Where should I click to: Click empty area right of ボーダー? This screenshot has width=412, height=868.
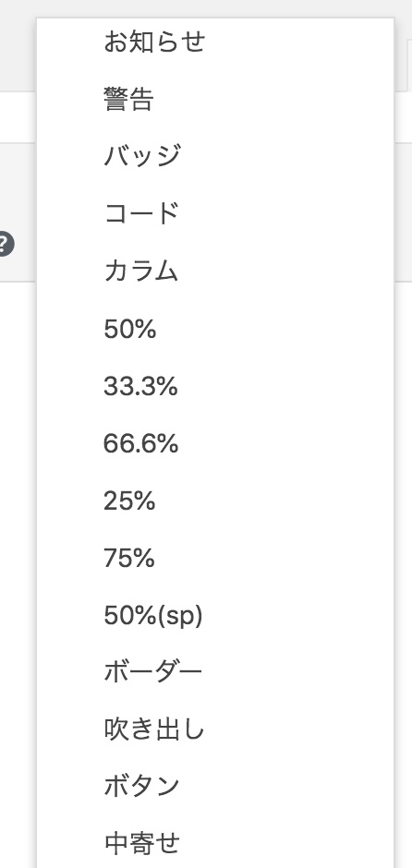(299, 672)
